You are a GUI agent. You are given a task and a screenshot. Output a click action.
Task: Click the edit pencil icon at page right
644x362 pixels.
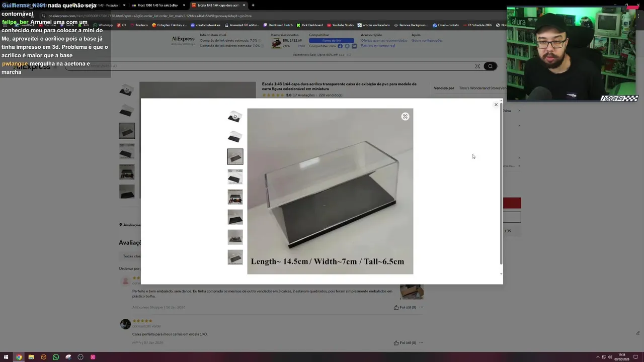(637, 333)
